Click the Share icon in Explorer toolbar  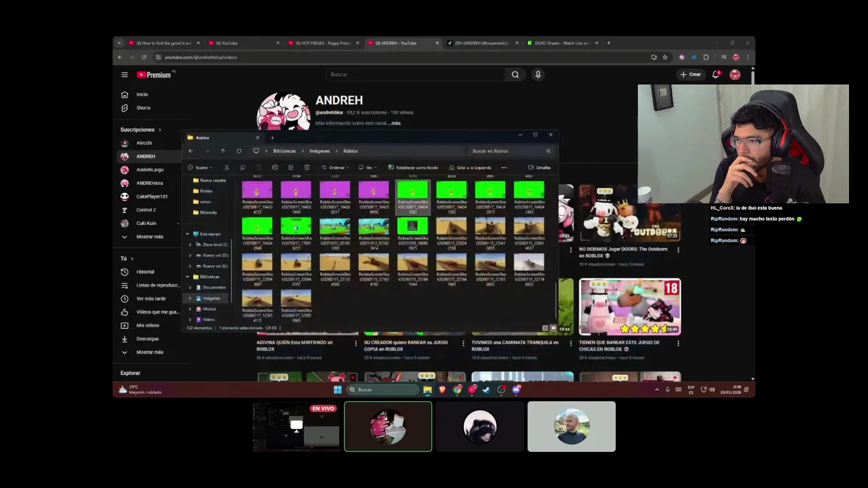[291, 167]
